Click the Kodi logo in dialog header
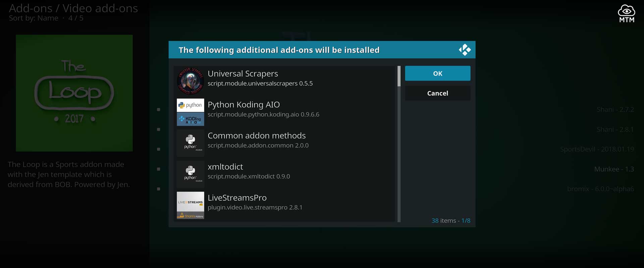 [465, 50]
